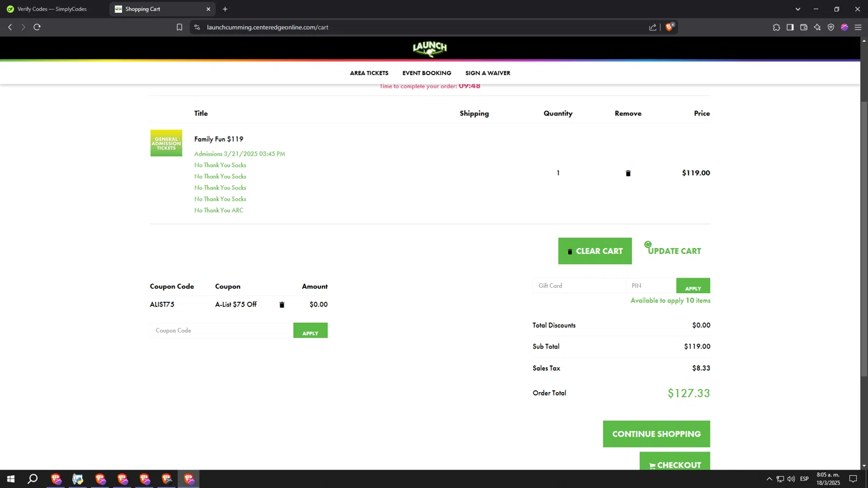Click Admissions 3/21/2025 03:45 PM text
The image size is (868, 488).
pyautogui.click(x=240, y=154)
